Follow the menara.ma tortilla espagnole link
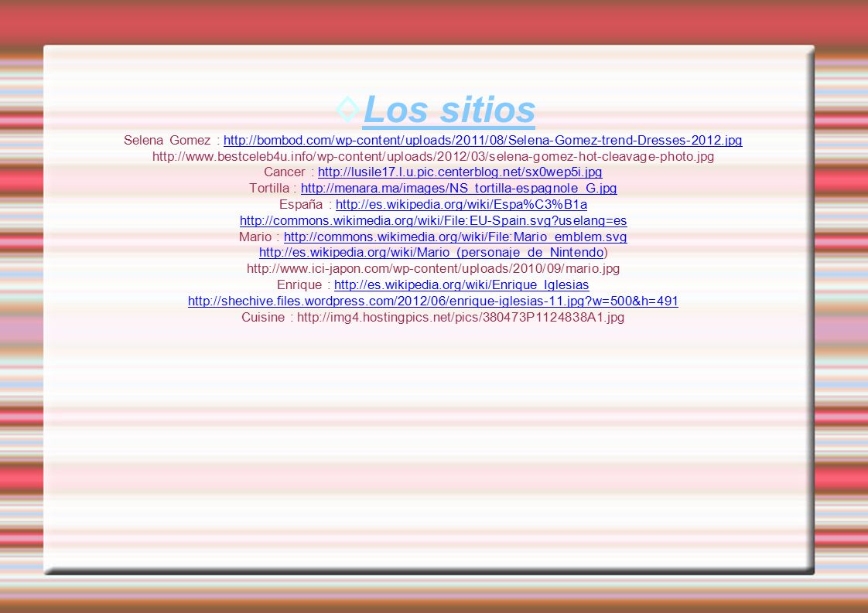This screenshot has width=868, height=613. 459,189
